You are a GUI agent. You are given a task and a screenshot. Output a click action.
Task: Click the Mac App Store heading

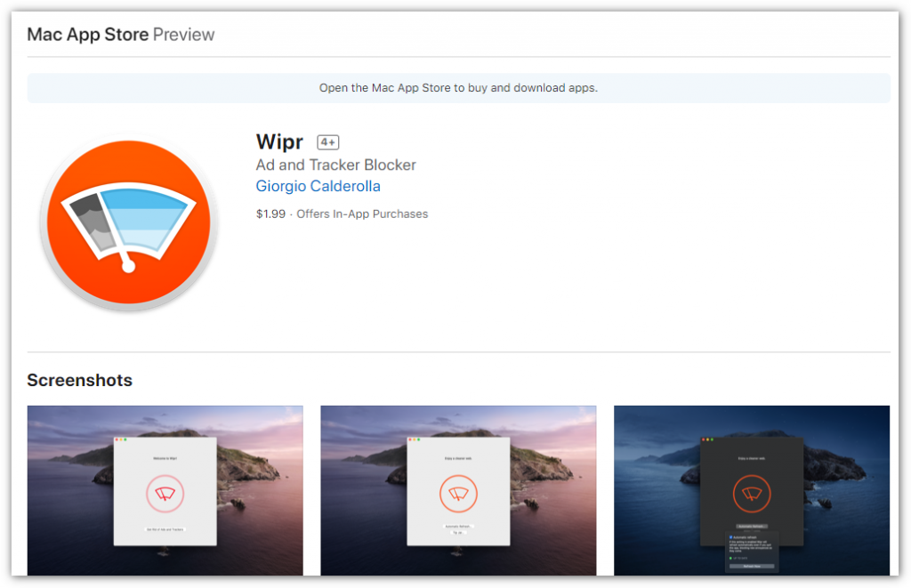pos(88,35)
